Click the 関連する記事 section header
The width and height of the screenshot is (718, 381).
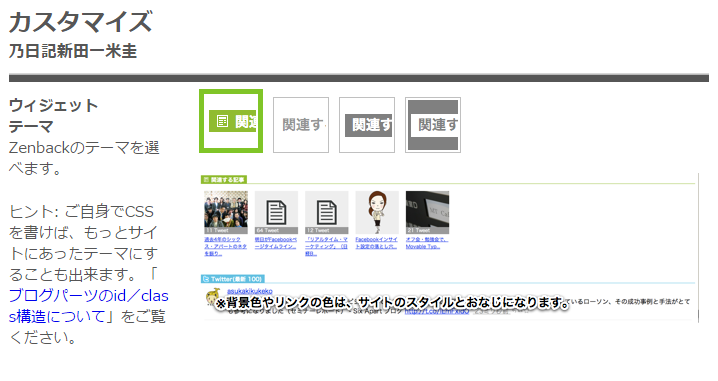tap(224, 180)
